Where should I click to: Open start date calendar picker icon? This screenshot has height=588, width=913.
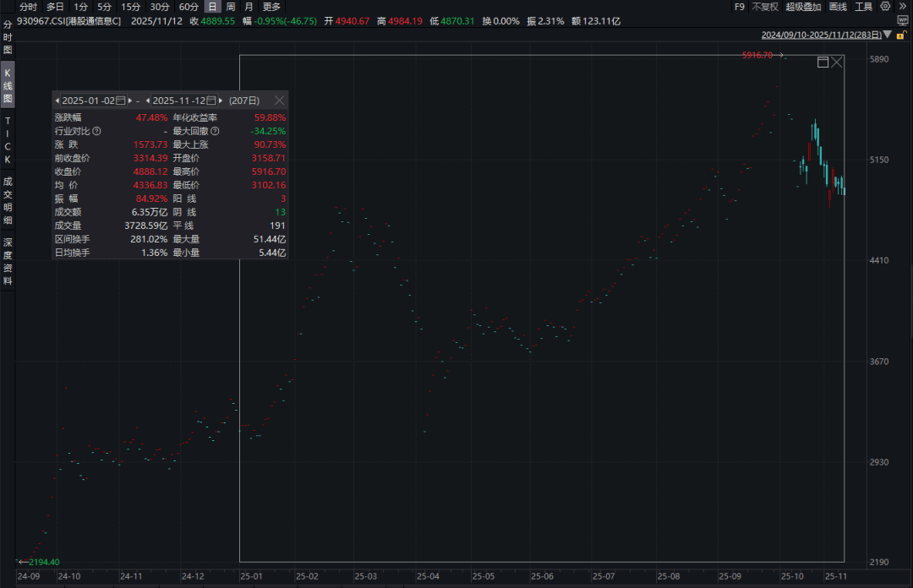point(120,101)
